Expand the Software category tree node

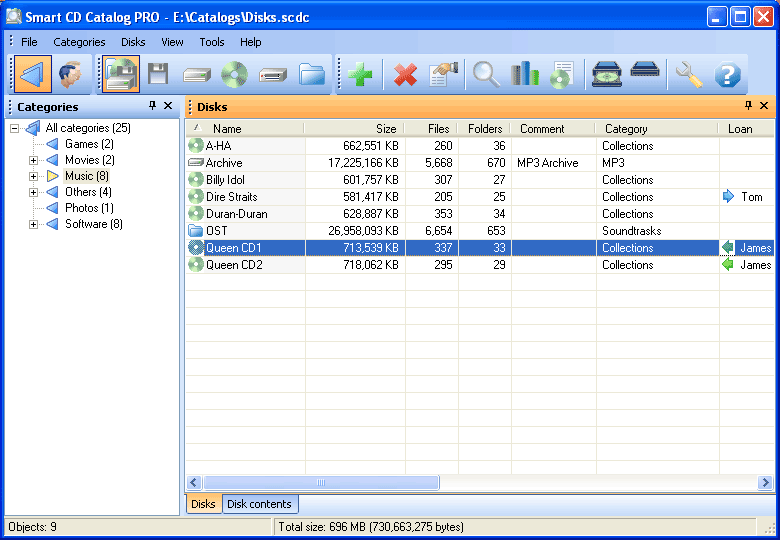(x=33, y=224)
